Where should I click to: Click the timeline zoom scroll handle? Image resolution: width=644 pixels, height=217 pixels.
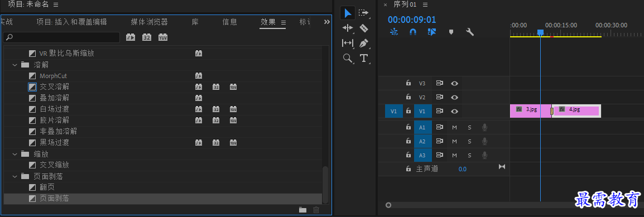[x=388, y=205]
